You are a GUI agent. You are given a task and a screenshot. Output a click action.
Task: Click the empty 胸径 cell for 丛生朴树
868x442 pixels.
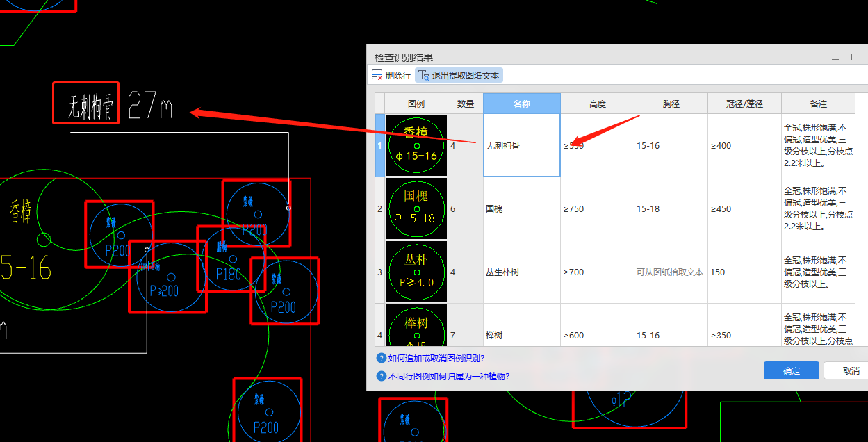[x=670, y=272]
